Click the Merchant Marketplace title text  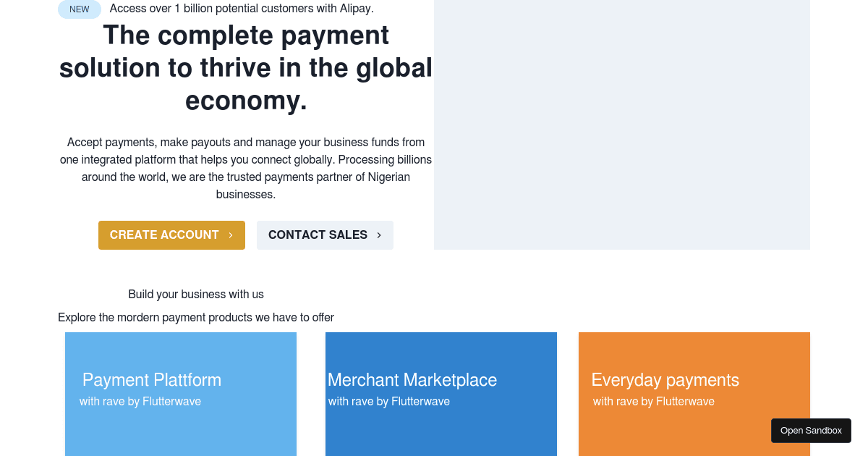[412, 380]
